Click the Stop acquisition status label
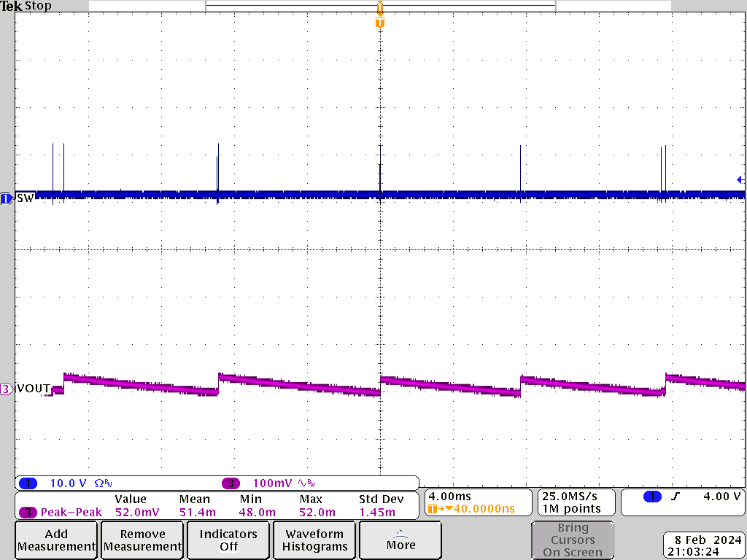Image resolution: width=747 pixels, height=560 pixels. click(36, 5)
